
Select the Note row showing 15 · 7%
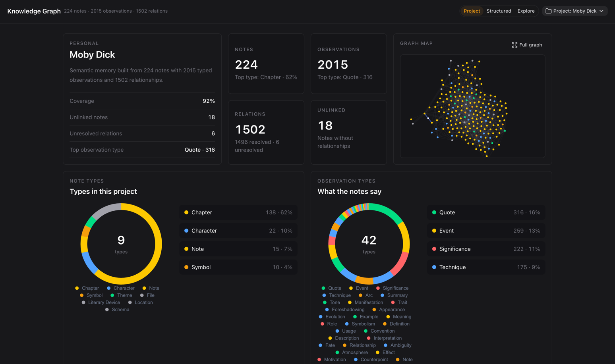click(238, 249)
